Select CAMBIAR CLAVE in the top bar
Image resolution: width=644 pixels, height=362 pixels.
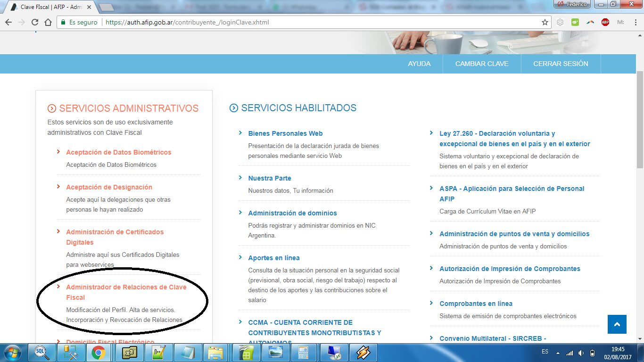[482, 64]
